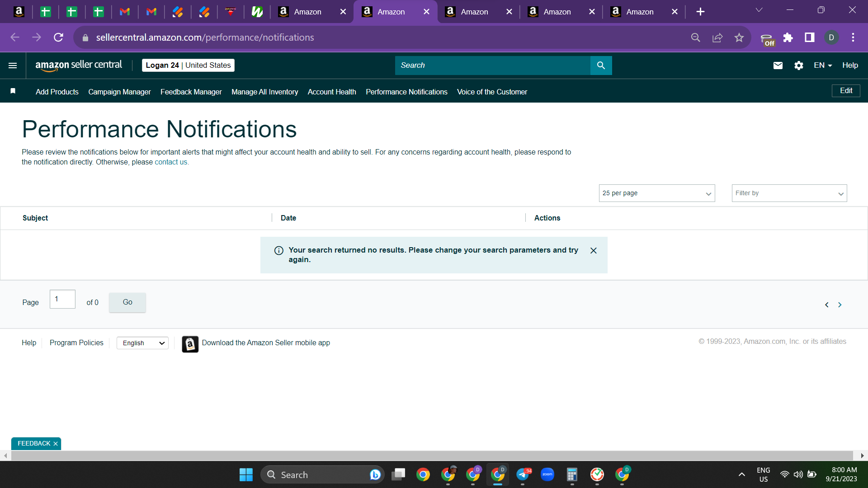Open the taskbar clock showing 8:00 AM
The image size is (868, 488).
pyautogui.click(x=841, y=474)
